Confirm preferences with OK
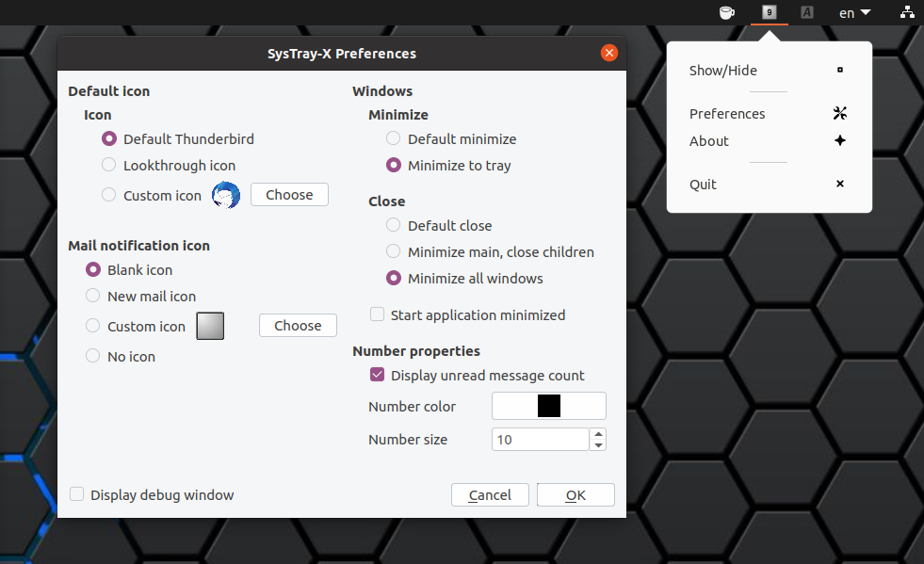The height and width of the screenshot is (564, 924). [575, 494]
